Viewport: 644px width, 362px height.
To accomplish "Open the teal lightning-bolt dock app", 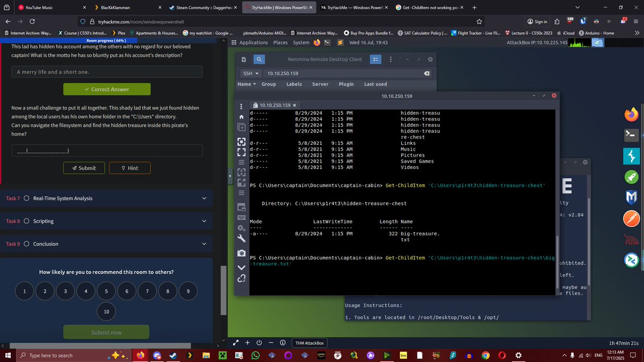I will click(x=631, y=156).
